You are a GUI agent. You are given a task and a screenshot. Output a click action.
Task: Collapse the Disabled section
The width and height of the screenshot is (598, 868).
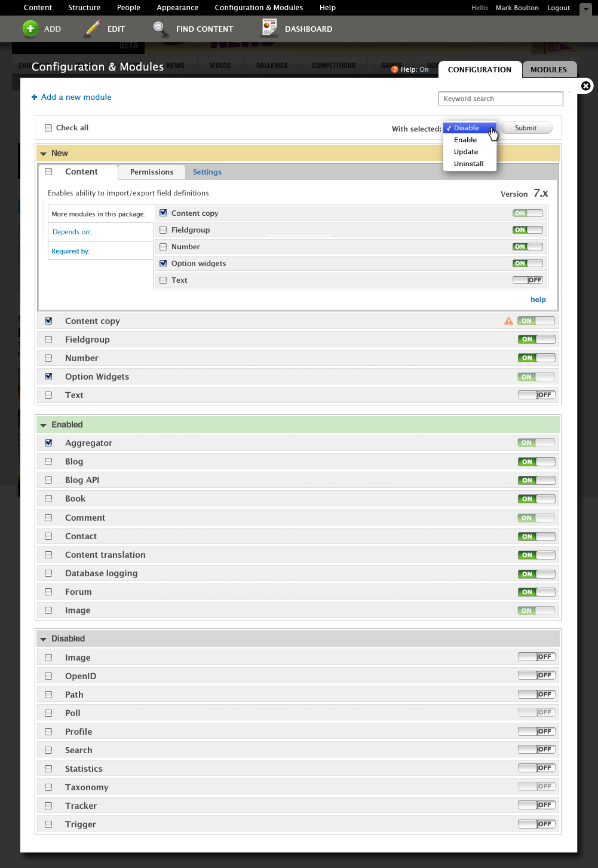(43, 639)
